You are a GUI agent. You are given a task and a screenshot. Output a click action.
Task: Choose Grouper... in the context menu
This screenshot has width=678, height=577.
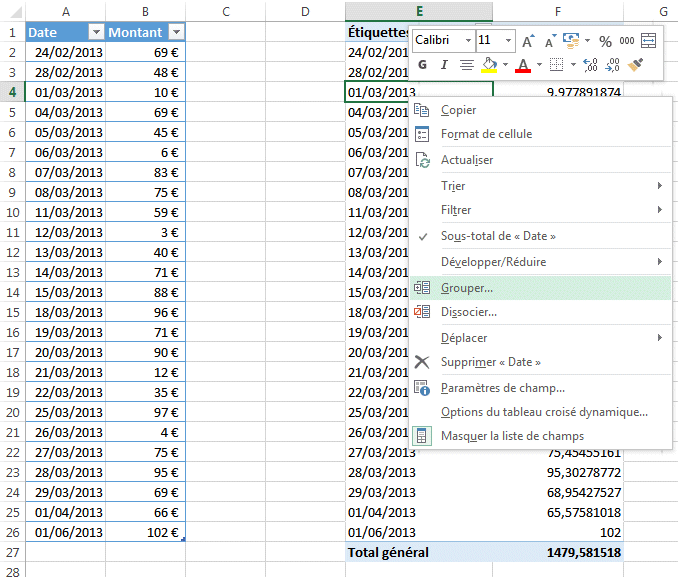click(x=540, y=288)
